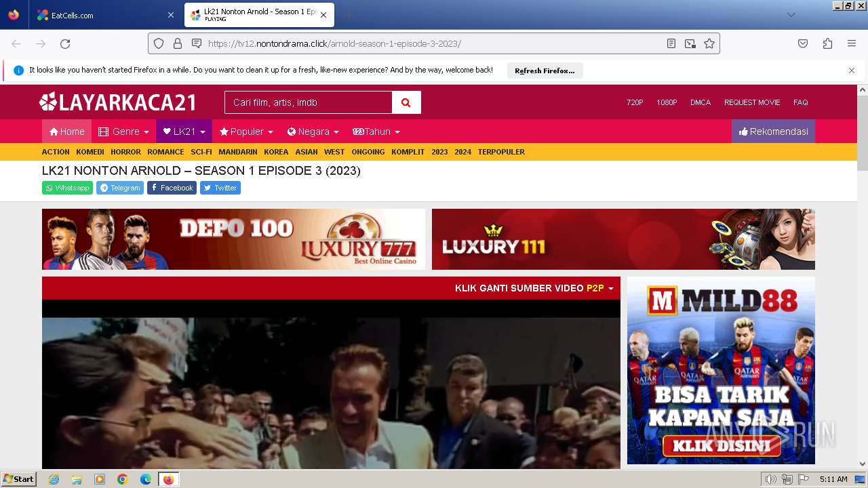Open the Home menu item
This screenshot has height=488, width=868.
pyautogui.click(x=66, y=131)
